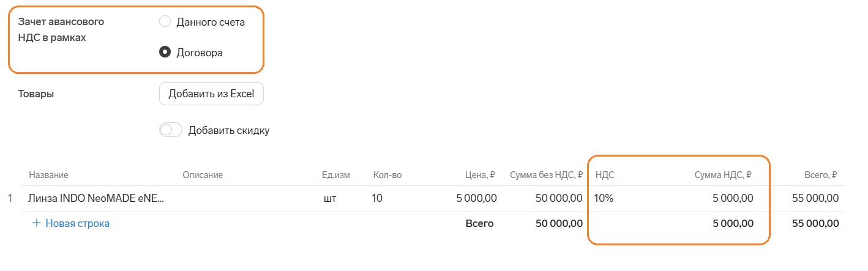Click the 'Сумма без НДС' value in row 1
This screenshot has width=868, height=271.
(x=558, y=198)
